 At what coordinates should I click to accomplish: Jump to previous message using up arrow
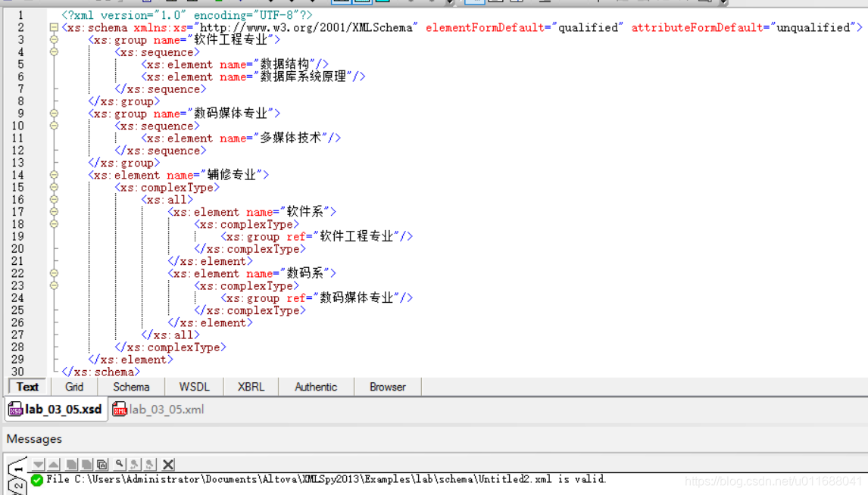click(53, 465)
